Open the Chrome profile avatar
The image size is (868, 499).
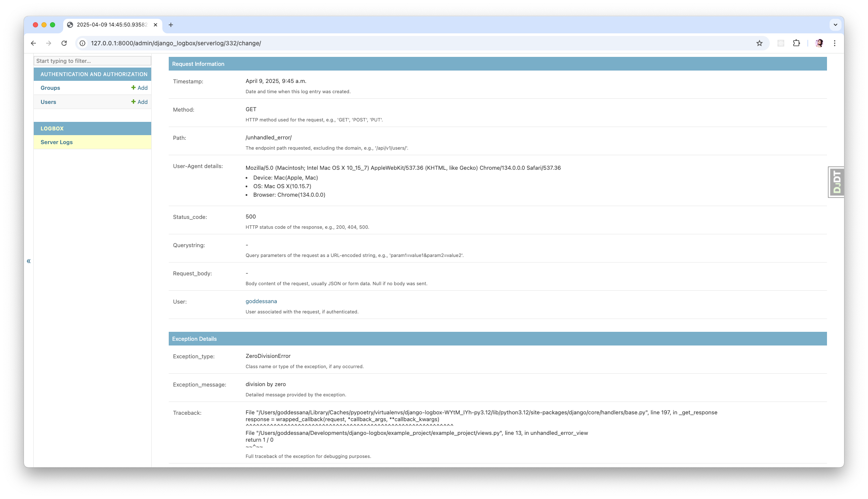coord(819,43)
